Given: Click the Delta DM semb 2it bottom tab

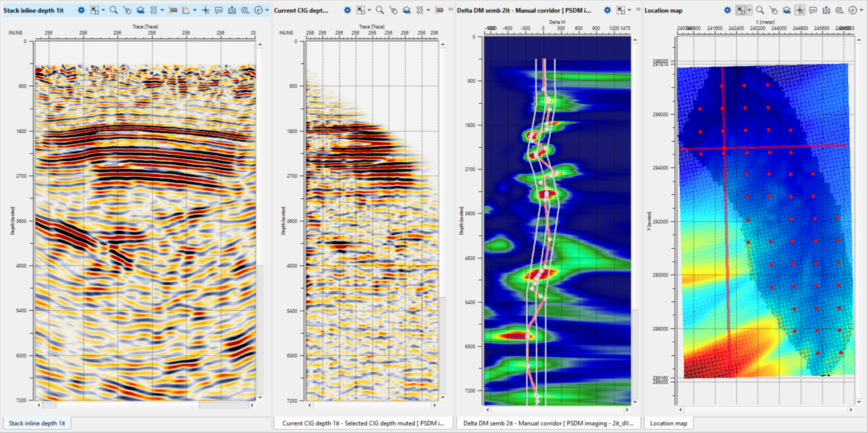Looking at the screenshot, I should click(x=548, y=423).
